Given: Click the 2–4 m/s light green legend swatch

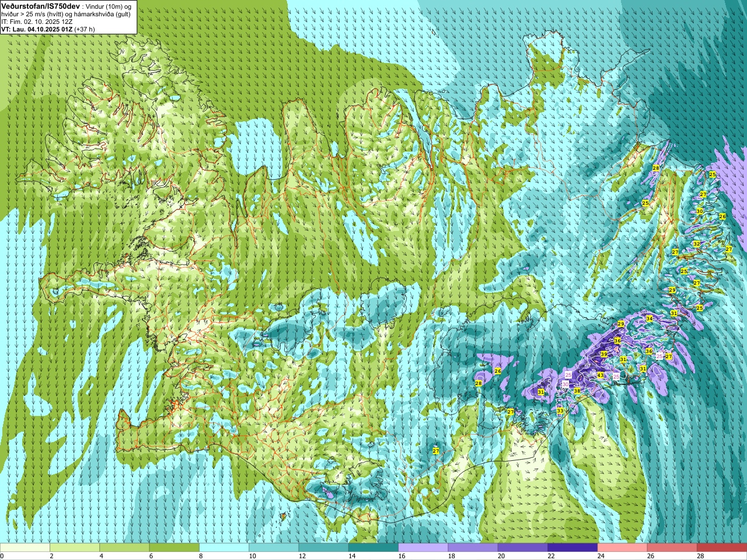Looking at the screenshot, I should tap(75, 548).
